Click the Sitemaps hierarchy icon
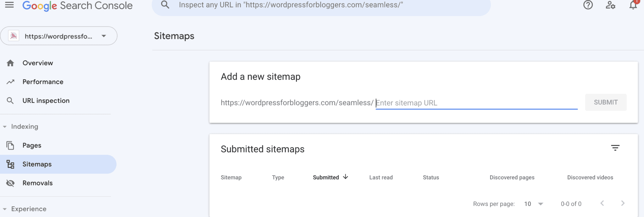This screenshot has height=217, width=644. click(10, 164)
